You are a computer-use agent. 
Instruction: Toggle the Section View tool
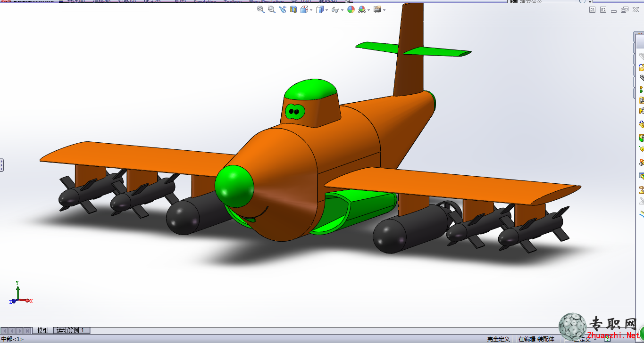click(x=293, y=9)
